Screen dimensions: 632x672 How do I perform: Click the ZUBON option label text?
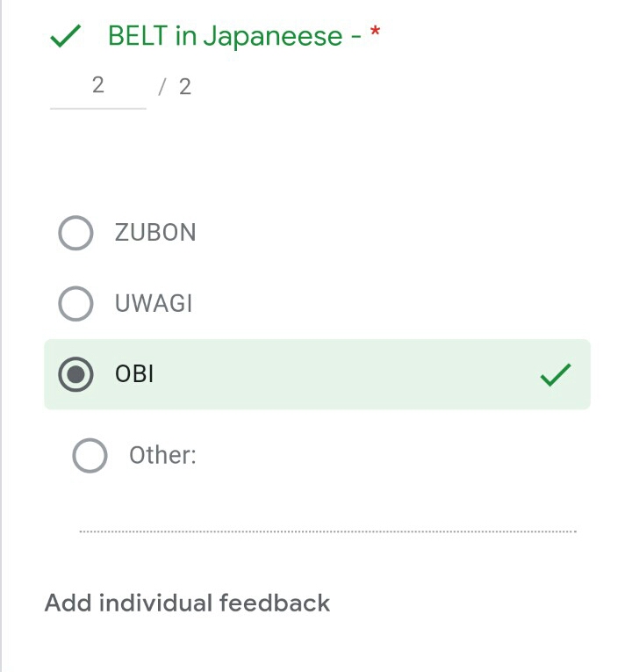[x=155, y=233]
